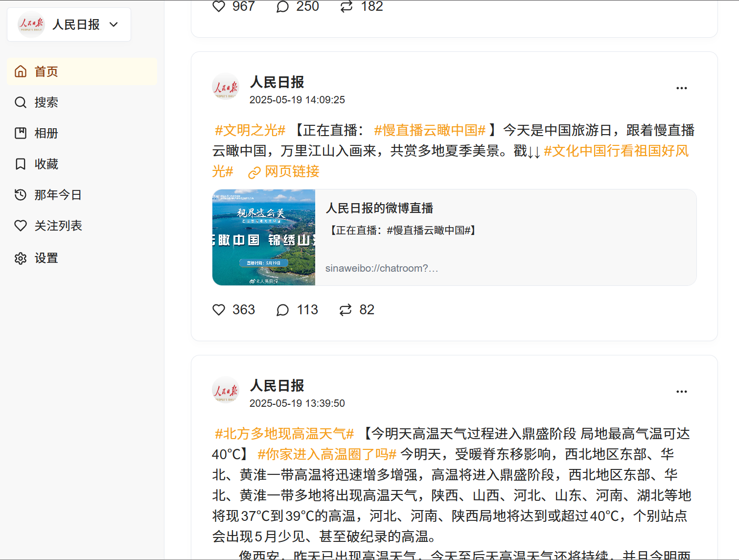Open the 人民日报的微博直播 card title

pos(379,208)
